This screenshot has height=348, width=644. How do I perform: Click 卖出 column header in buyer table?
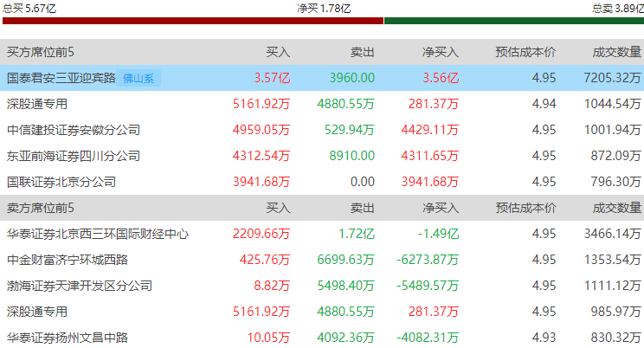click(x=362, y=52)
